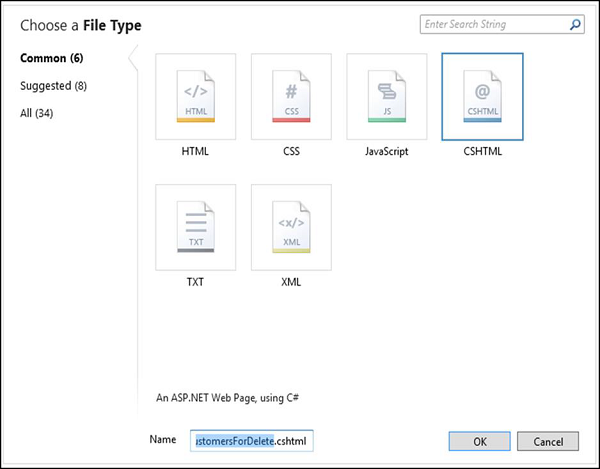Show the All (34) file types
The height and width of the screenshot is (469, 600).
(37, 113)
